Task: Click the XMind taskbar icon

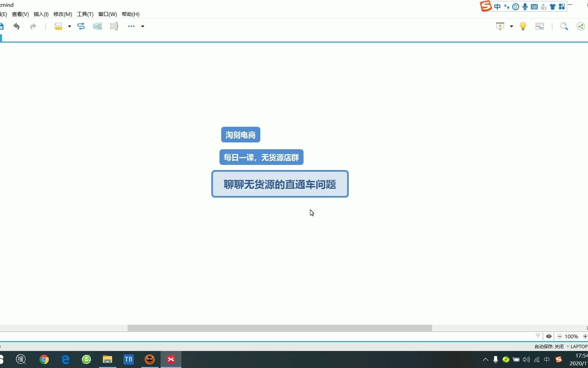Action: [x=171, y=359]
